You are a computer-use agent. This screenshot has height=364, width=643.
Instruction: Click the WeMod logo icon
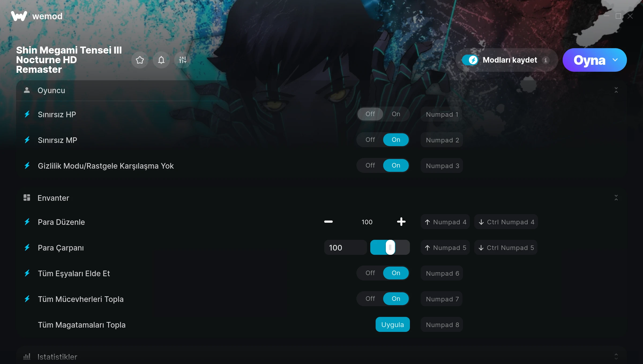19,16
